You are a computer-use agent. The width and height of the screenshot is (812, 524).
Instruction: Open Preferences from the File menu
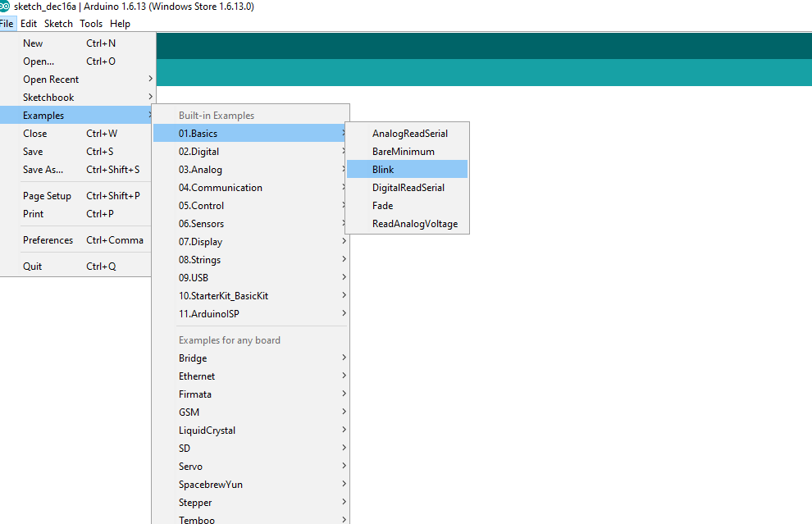(48, 240)
